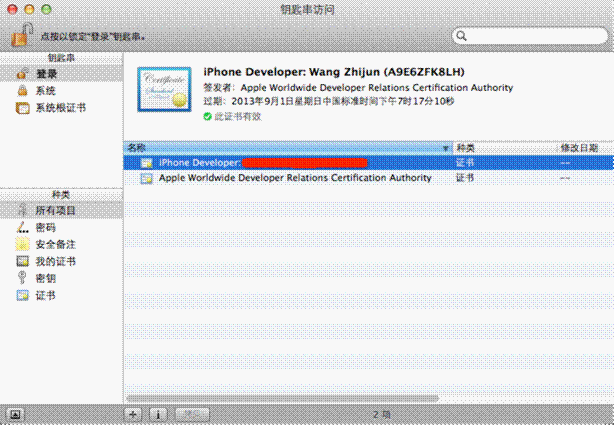The image size is (614, 425).
Task: Click the 所有项目 category icon
Action: (x=22, y=210)
